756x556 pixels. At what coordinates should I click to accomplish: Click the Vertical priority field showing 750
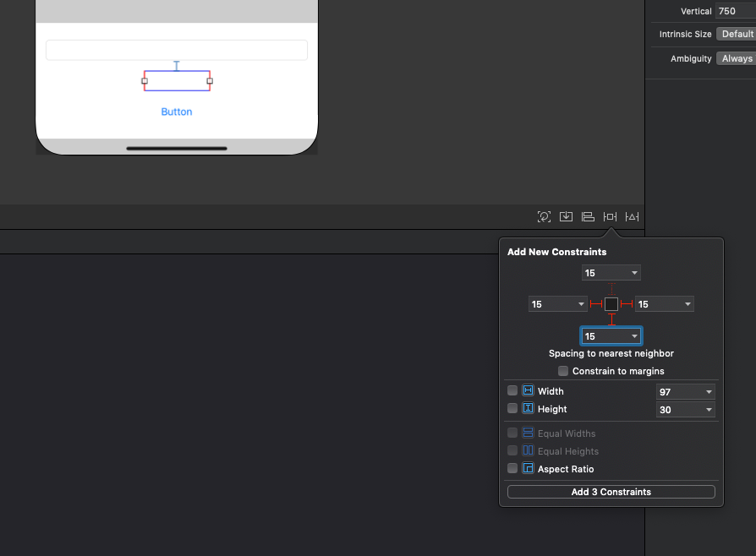(737, 11)
